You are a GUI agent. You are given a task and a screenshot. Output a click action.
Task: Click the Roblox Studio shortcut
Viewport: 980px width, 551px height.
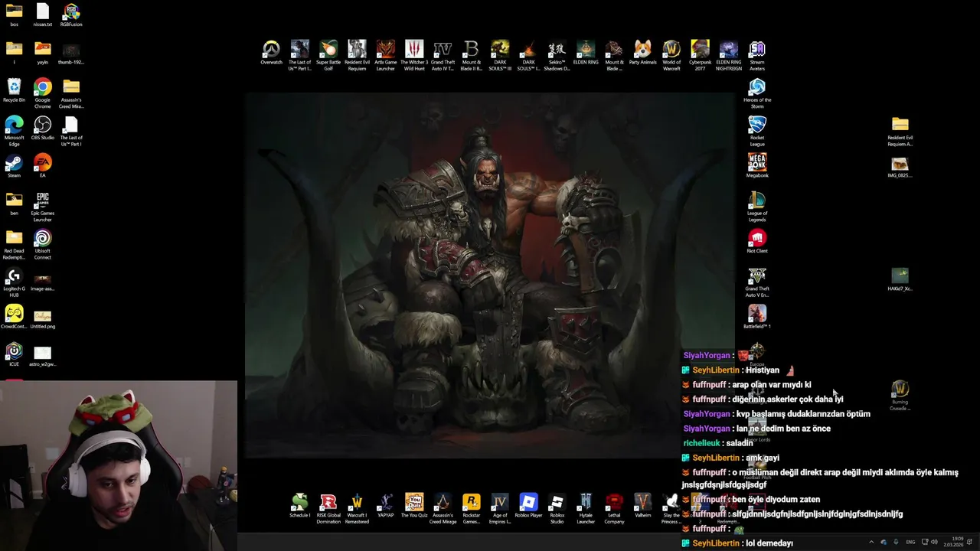coord(557,509)
